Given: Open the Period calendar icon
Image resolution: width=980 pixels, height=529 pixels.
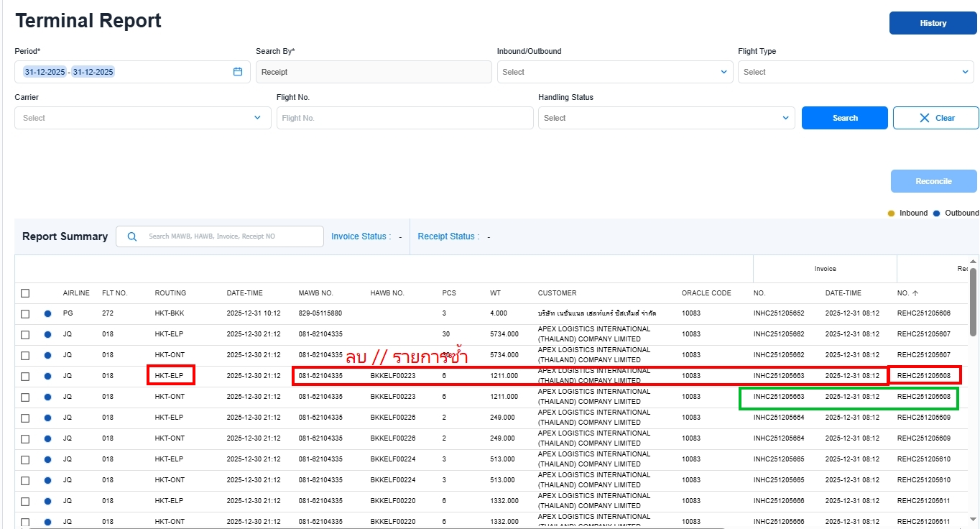Looking at the screenshot, I should point(238,72).
